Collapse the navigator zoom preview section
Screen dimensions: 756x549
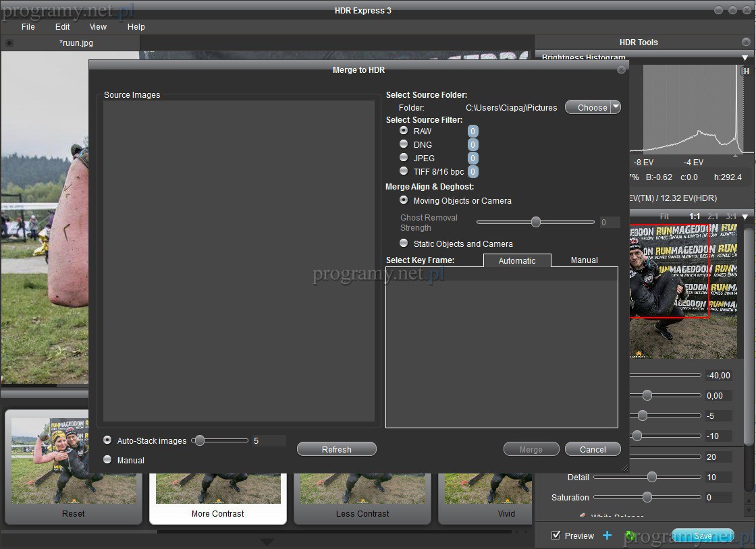click(x=745, y=216)
